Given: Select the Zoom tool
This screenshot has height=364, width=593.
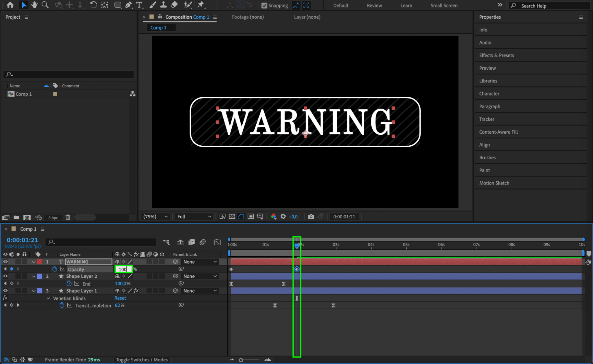Looking at the screenshot, I should (x=45, y=5).
